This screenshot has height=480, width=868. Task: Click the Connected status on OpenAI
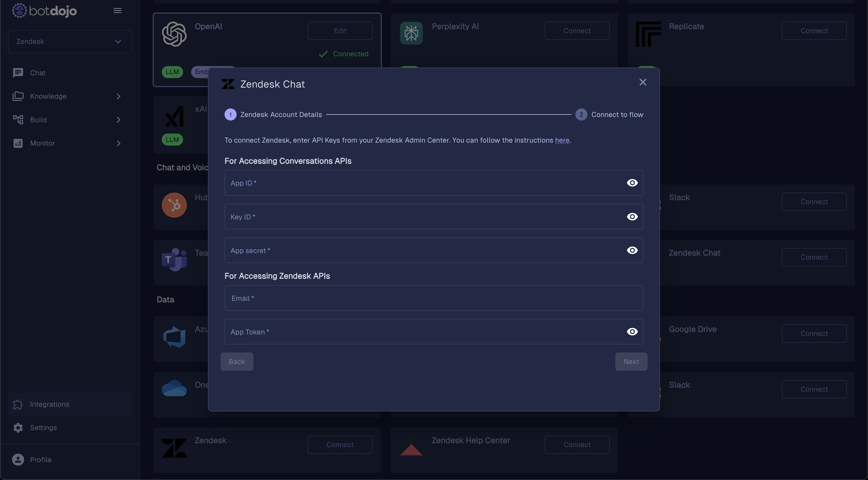pos(344,54)
